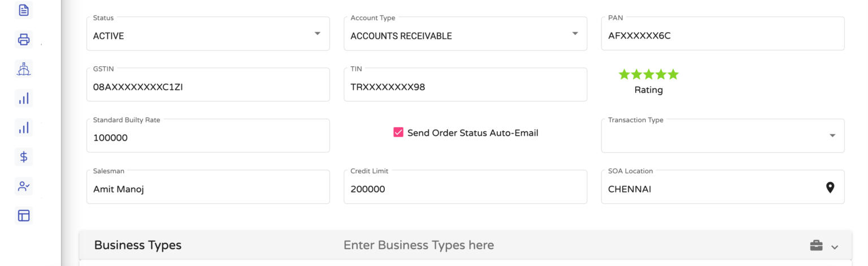Image resolution: width=868 pixels, height=266 pixels.
Task: Click the Standard Builty Rate field
Action: [208, 136]
